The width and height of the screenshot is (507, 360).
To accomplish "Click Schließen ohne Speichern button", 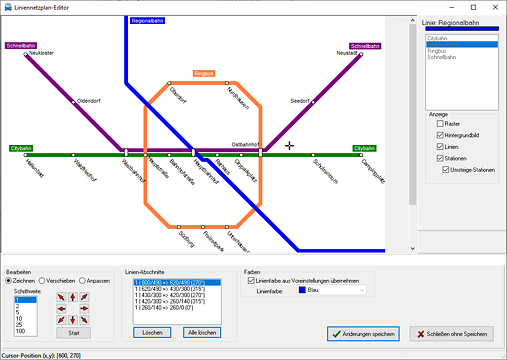I will pos(452,334).
